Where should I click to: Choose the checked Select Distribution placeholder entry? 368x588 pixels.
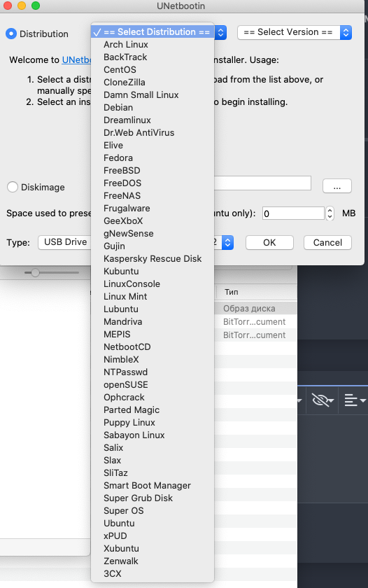click(x=153, y=32)
